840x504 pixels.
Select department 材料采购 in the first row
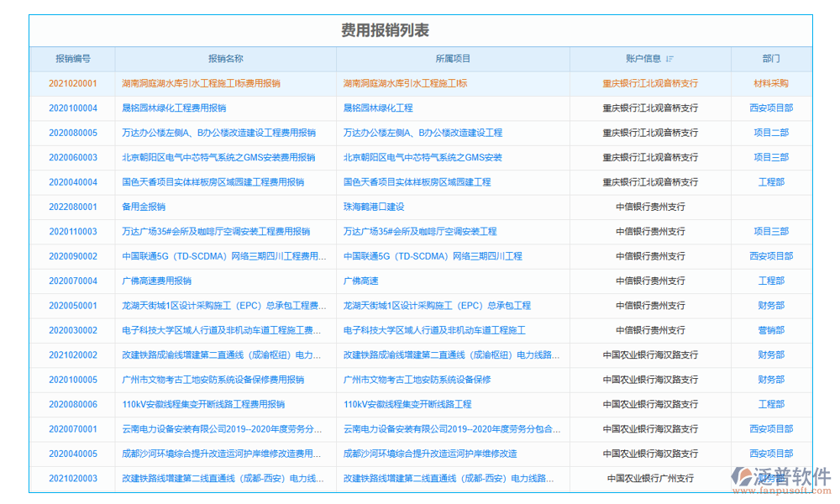(772, 83)
